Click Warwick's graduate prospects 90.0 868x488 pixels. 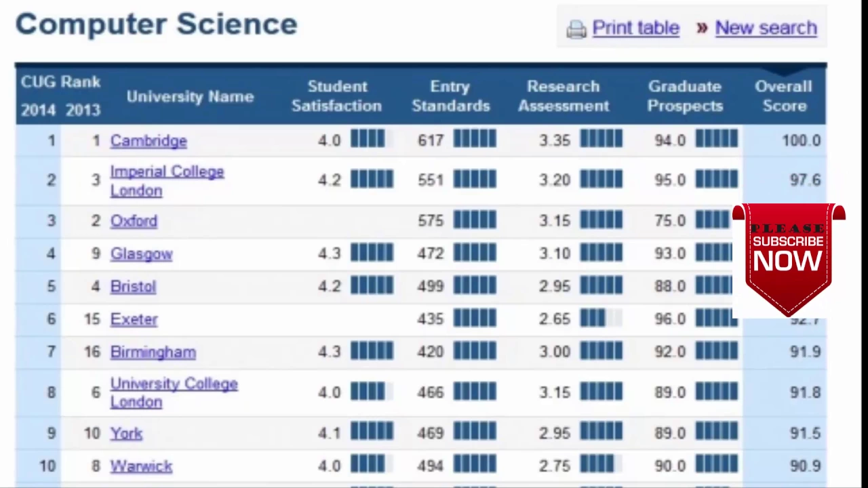point(670,466)
